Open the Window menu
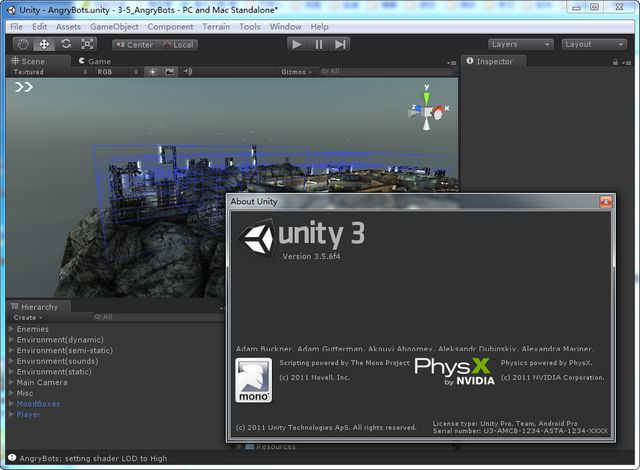This screenshot has width=640, height=470. (x=285, y=27)
